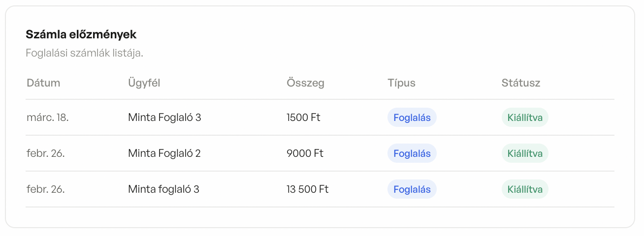Click the 13 500 Ft amount cell

point(307,189)
